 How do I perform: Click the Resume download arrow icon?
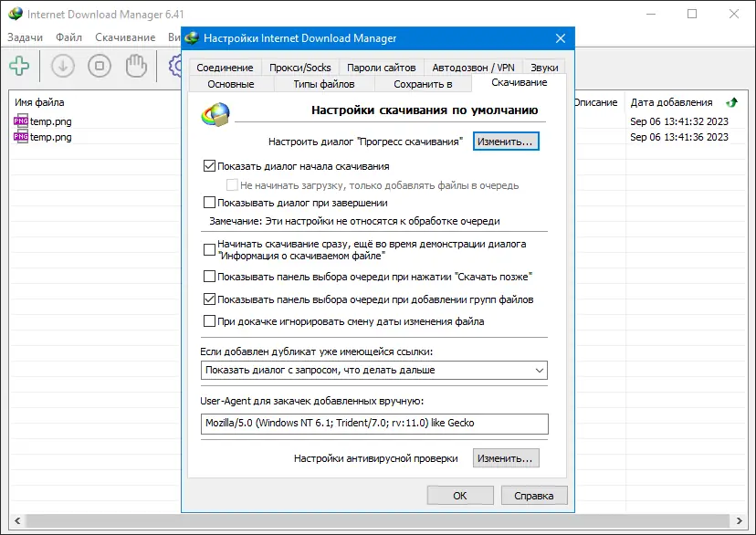click(x=63, y=66)
